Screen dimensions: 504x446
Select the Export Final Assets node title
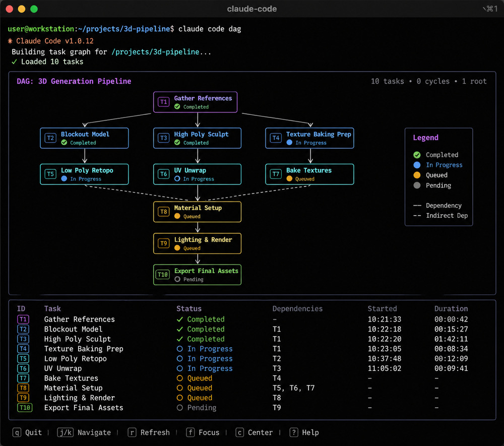pyautogui.click(x=206, y=271)
